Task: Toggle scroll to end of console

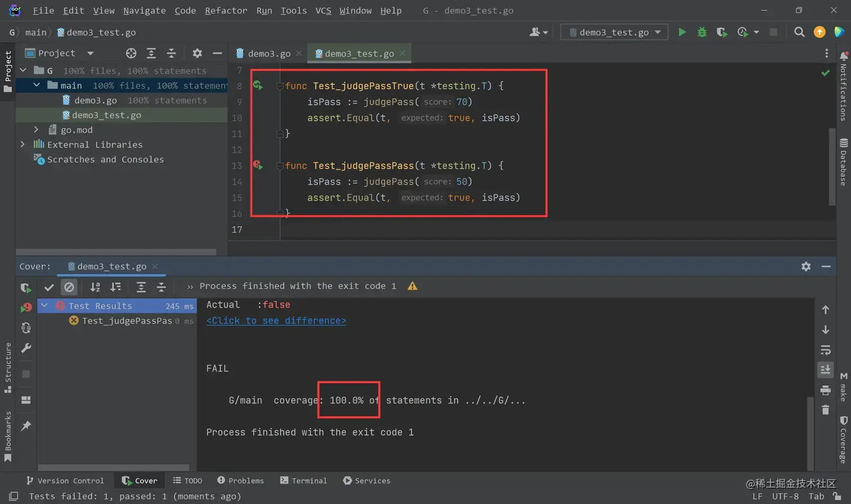Action: pyautogui.click(x=825, y=370)
